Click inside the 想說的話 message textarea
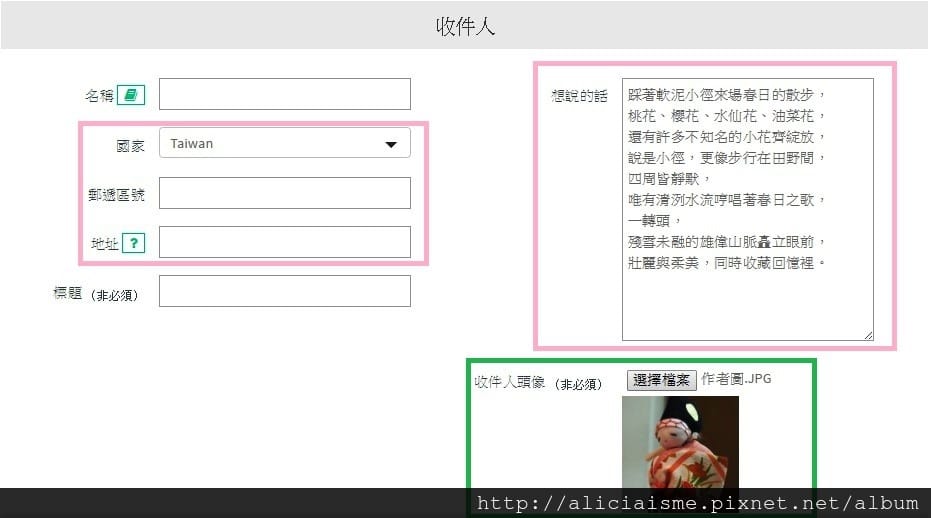This screenshot has height=518, width=931. (748, 209)
